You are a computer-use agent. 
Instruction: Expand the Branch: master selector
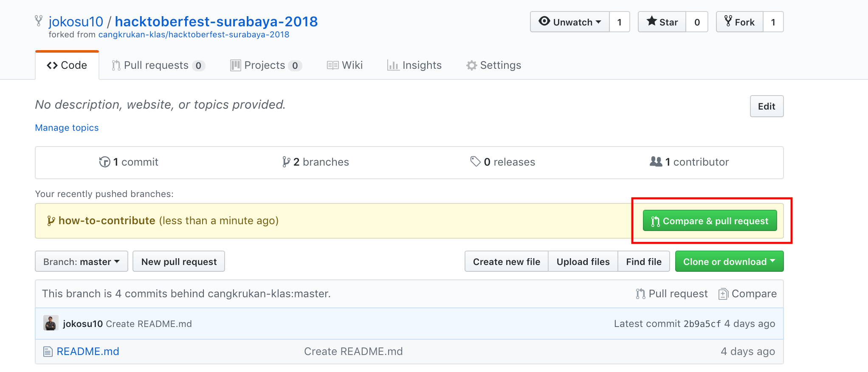click(x=82, y=262)
